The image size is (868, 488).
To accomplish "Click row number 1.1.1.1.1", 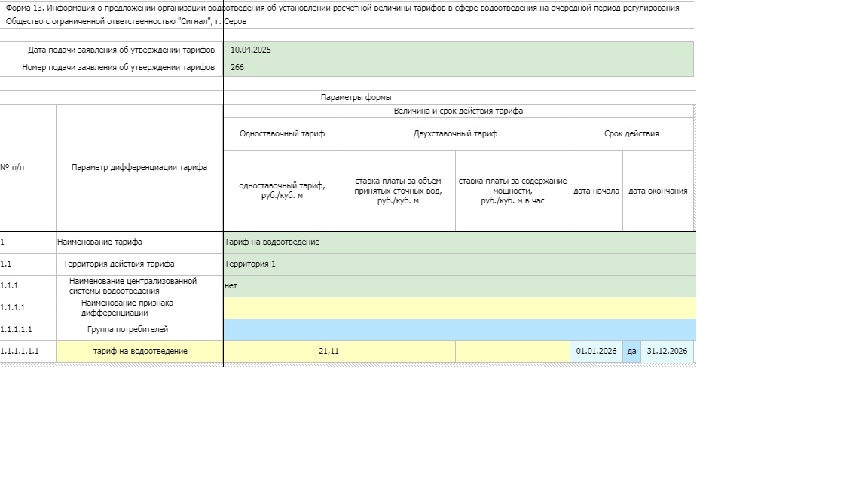I will (16, 330).
